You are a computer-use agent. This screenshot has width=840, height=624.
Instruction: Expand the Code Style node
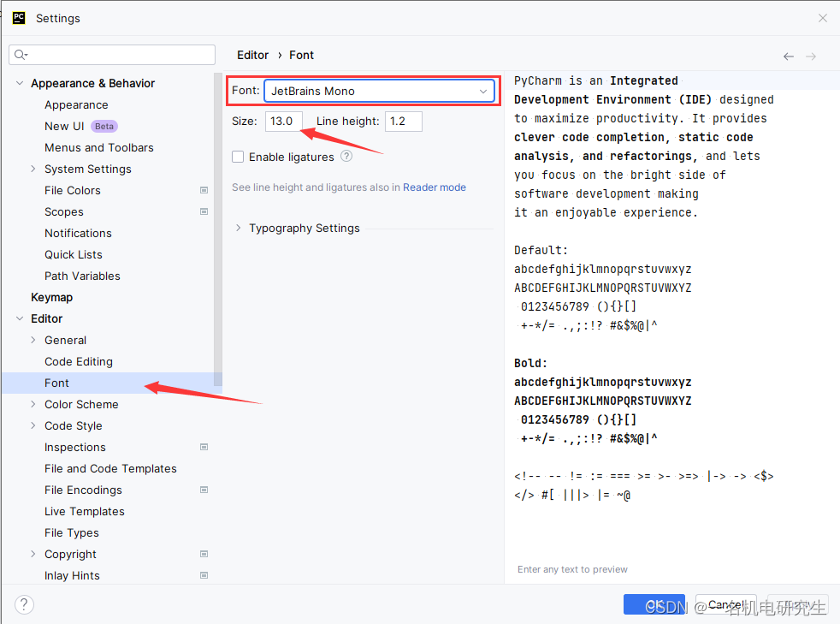click(x=33, y=425)
